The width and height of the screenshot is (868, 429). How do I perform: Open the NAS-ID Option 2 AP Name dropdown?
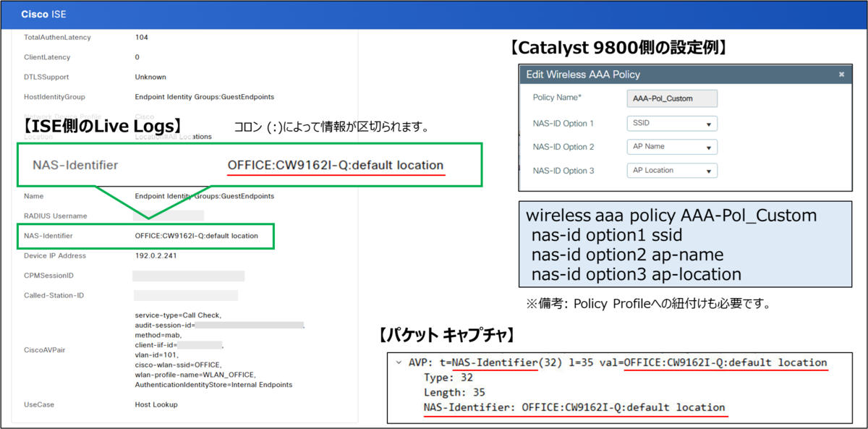click(x=672, y=147)
